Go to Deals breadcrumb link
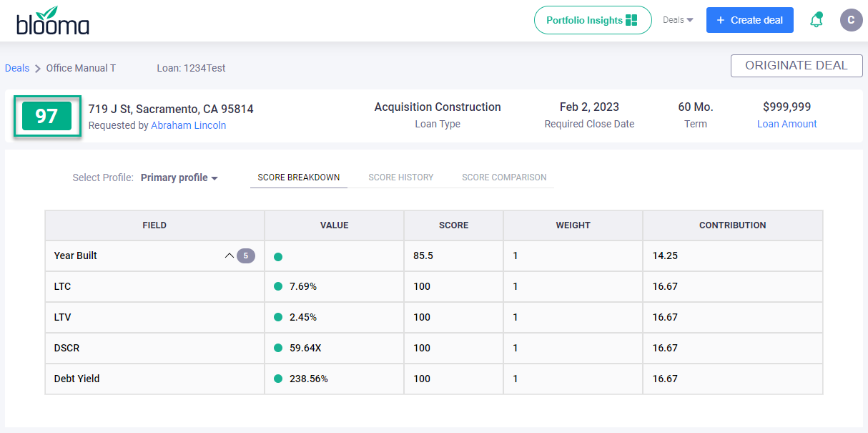This screenshot has height=433, width=868. [17, 68]
